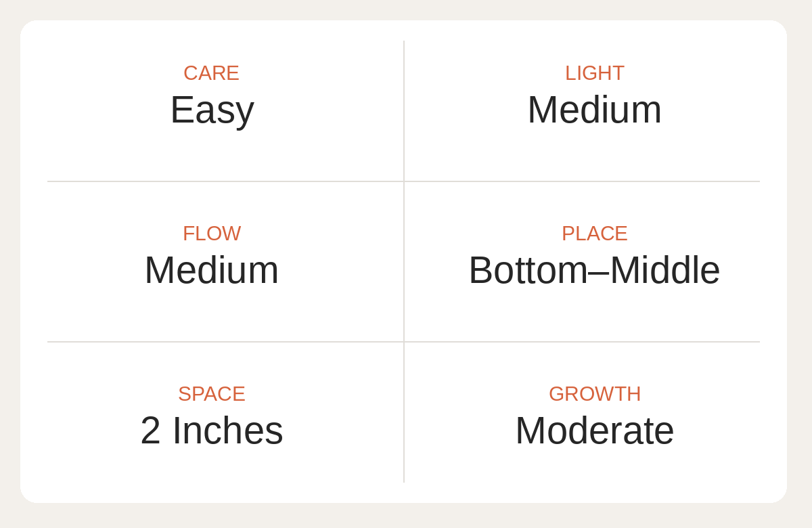Viewport: 812px width, 528px height.
Task: Click the GROWTH heading
Action: click(595, 394)
